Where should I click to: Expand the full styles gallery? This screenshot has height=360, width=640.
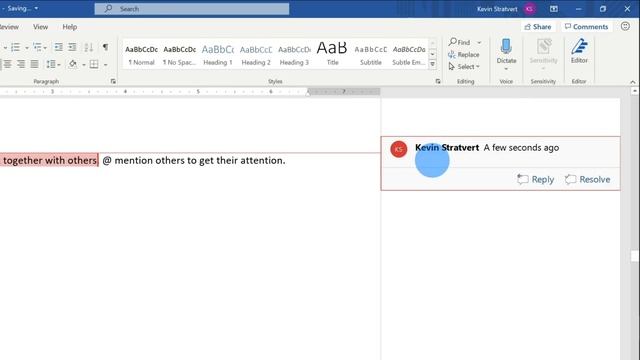click(433, 64)
